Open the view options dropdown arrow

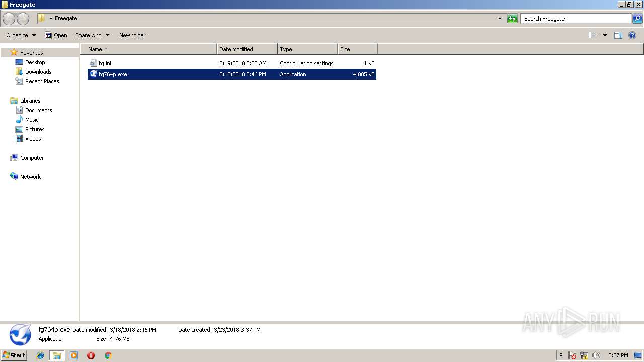[605, 35]
